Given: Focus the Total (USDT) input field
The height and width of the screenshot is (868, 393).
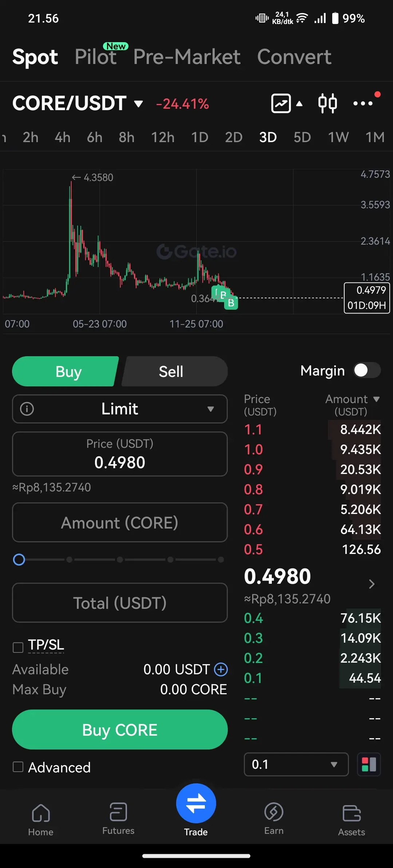Looking at the screenshot, I should (x=120, y=603).
